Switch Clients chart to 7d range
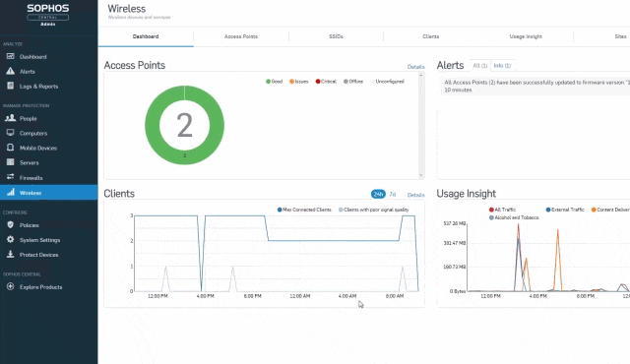This screenshot has height=364, width=630. pyautogui.click(x=393, y=194)
